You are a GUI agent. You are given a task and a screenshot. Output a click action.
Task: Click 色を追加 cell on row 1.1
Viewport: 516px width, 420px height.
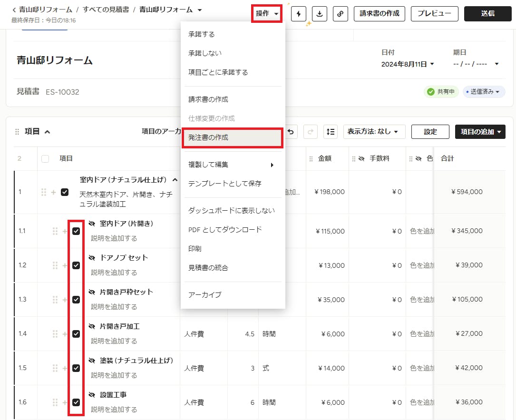[x=422, y=231]
